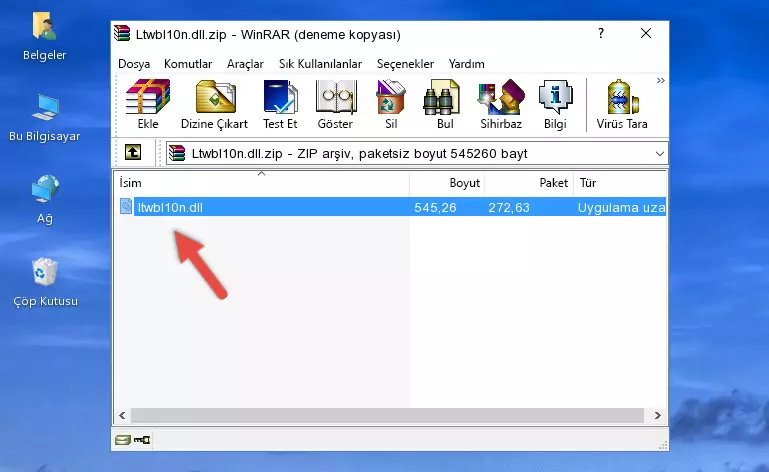This screenshot has width=769, height=472.
Task: Click the Sil (Delete) icon
Action: click(391, 104)
